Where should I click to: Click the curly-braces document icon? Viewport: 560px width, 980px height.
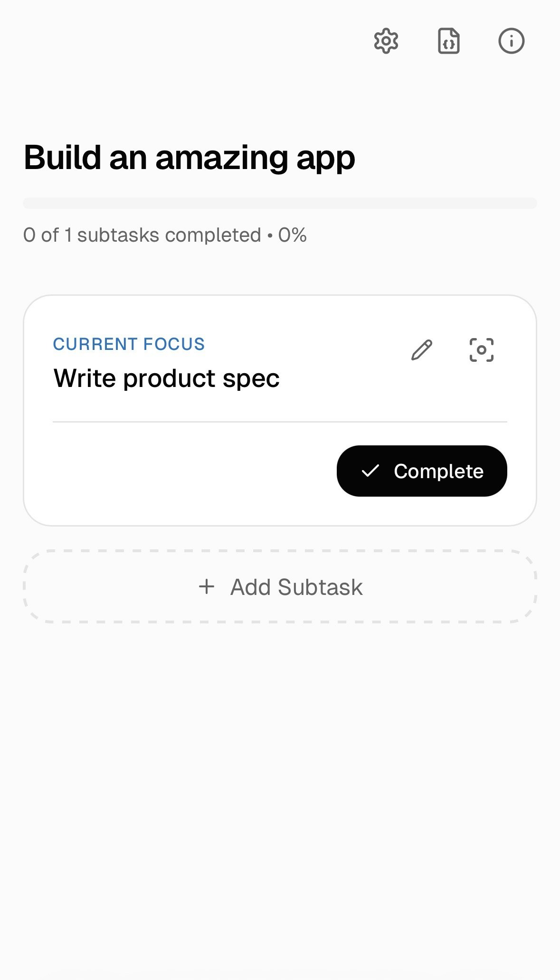click(x=448, y=41)
